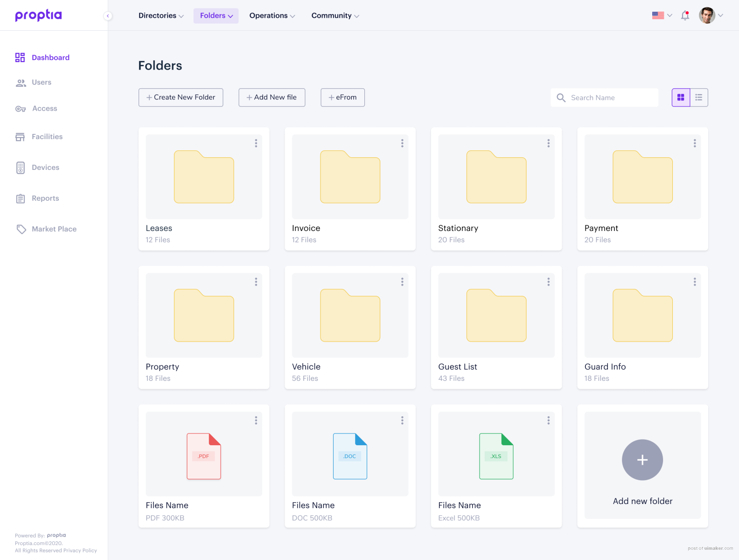Click the Create New Folder button
Viewport: 739px width, 560px height.
(181, 98)
